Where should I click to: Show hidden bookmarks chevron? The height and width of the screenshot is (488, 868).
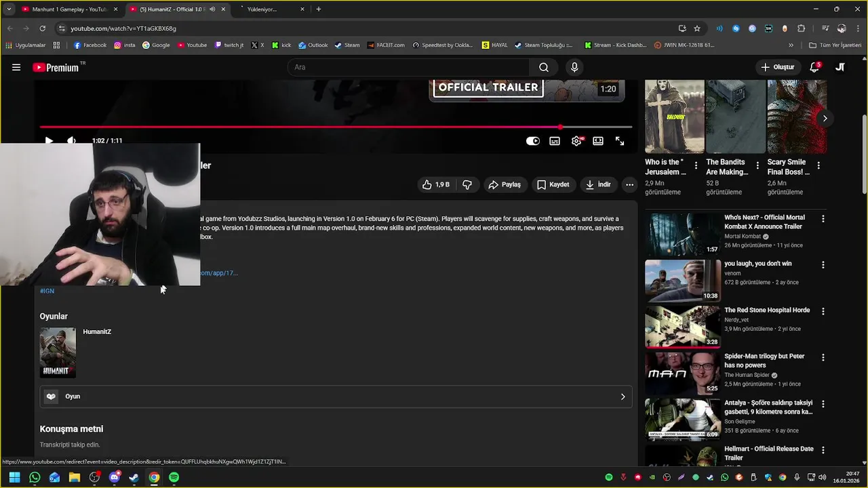(791, 45)
